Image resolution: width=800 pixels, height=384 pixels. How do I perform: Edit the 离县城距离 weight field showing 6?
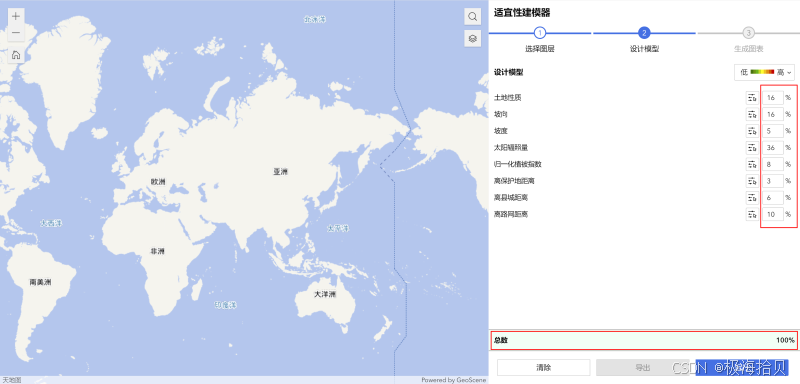tap(772, 198)
